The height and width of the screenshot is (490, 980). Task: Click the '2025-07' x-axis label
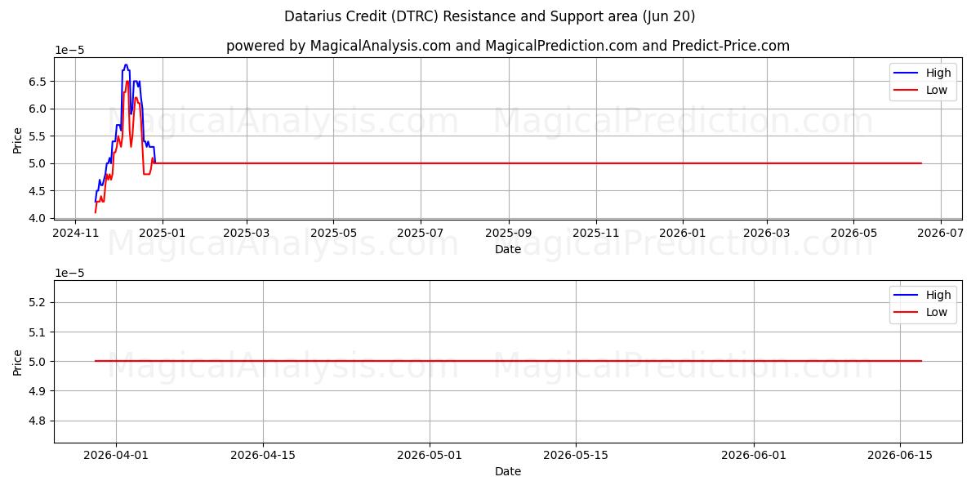421,234
